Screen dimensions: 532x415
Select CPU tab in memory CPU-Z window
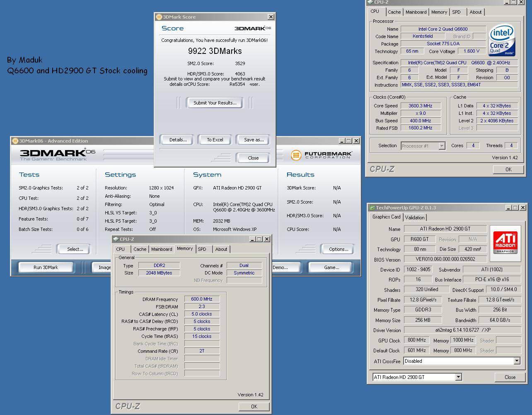pos(121,249)
